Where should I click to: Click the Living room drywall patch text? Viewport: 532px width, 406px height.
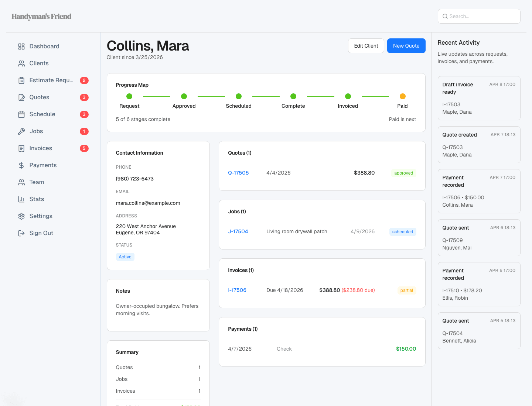297,231
